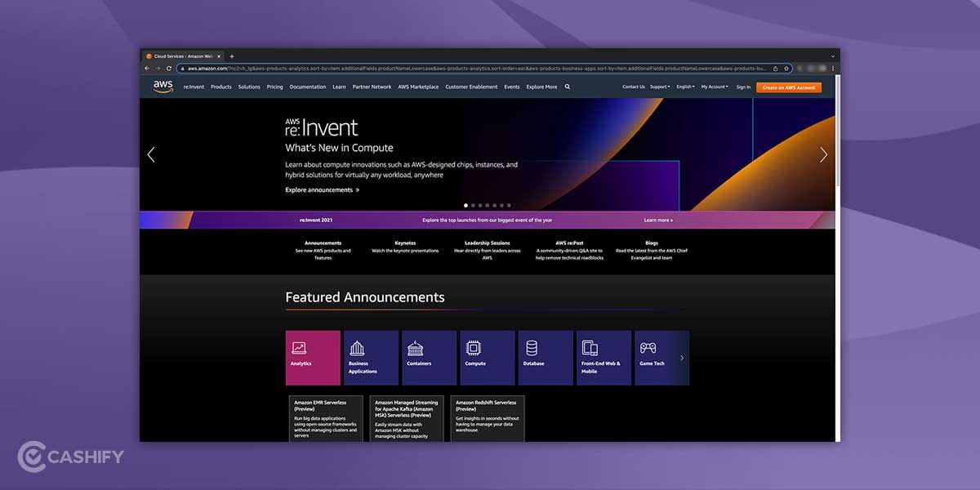This screenshot has width=980, height=490.
Task: Click Learn more in the re:Invent 2021 banner
Action: coord(658,220)
